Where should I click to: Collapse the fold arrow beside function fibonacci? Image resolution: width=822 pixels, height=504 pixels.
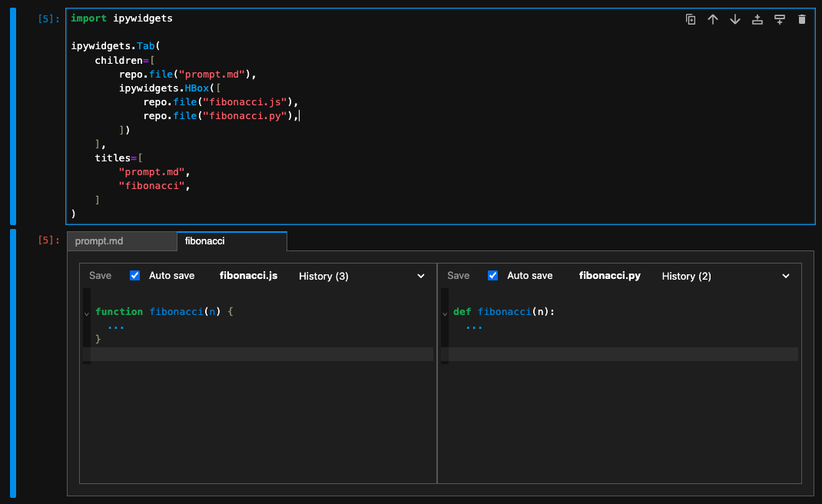point(87,313)
